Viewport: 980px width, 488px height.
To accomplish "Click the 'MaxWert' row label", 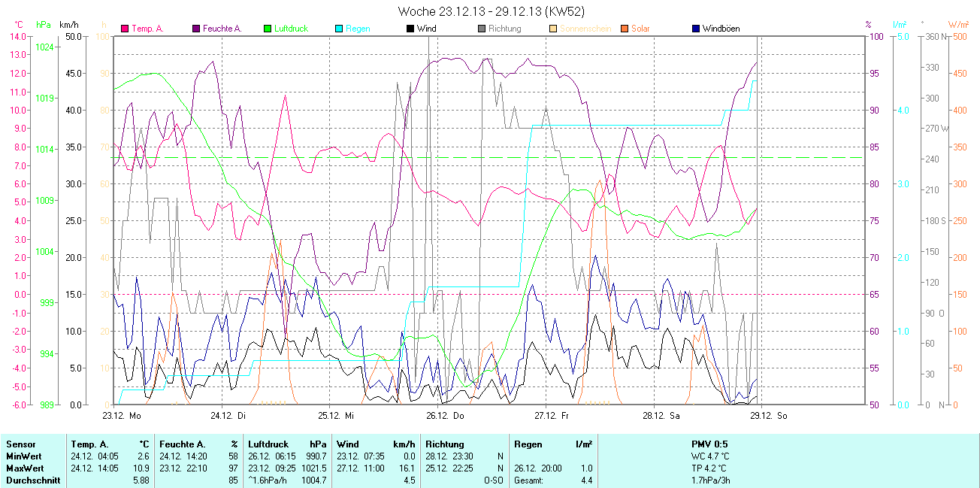I will (24, 468).
